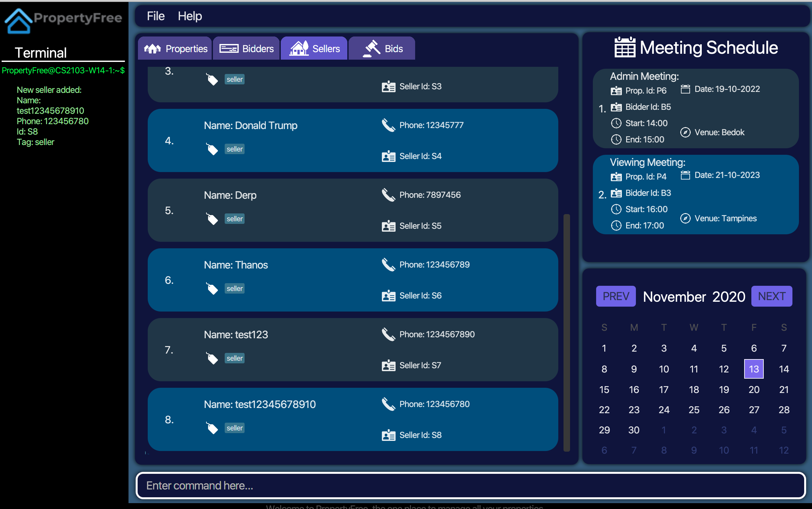The image size is (812, 509).
Task: Click the gavel icon on Bids tab
Action: pyautogui.click(x=371, y=49)
